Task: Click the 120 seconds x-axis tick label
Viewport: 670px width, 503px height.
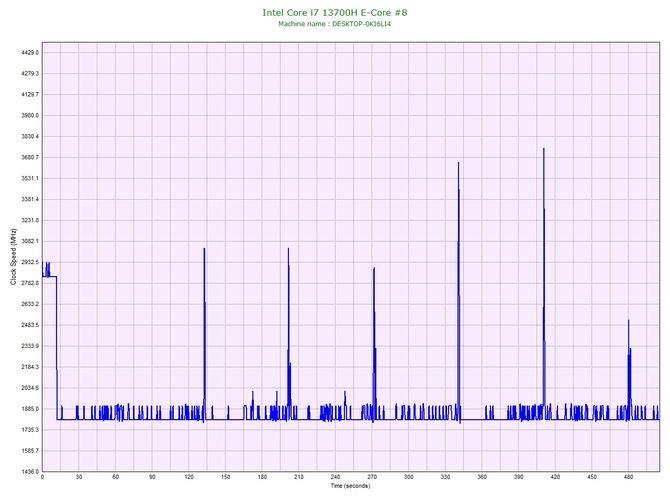Action: pyautogui.click(x=189, y=477)
